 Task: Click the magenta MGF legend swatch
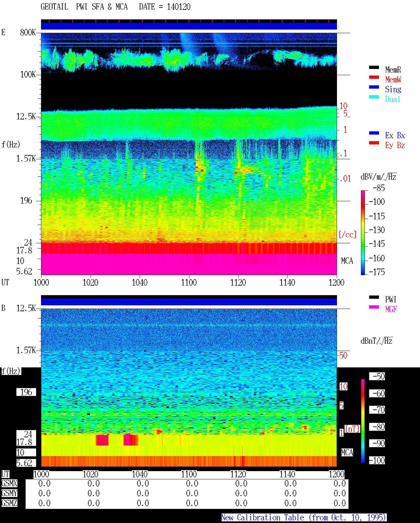tap(374, 307)
